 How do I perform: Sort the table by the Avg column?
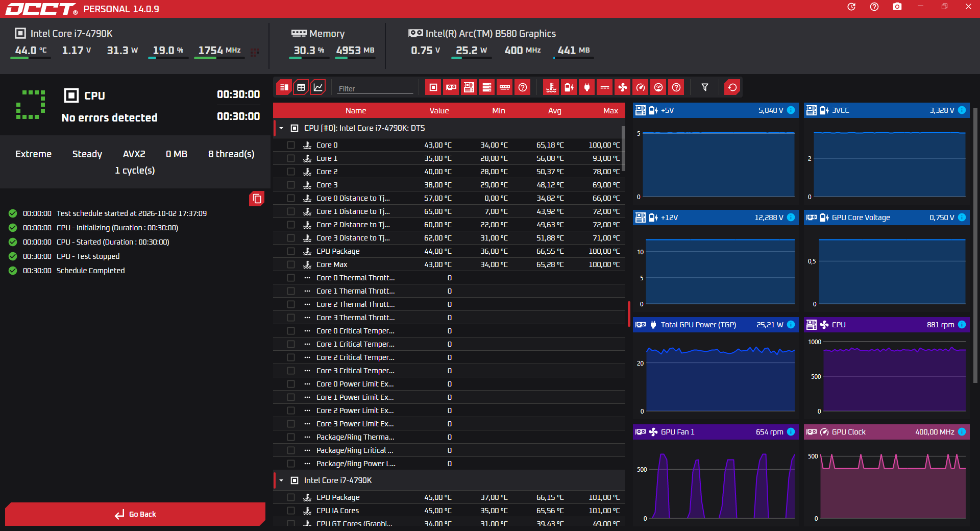(555, 111)
